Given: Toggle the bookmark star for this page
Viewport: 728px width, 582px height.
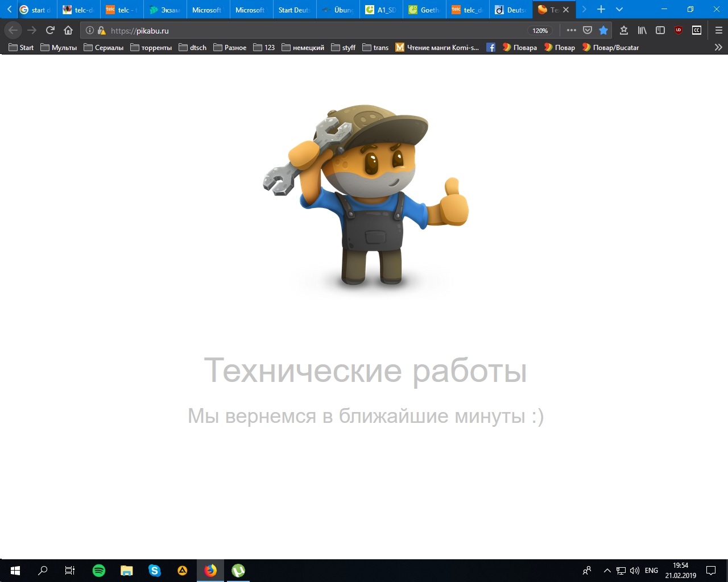Looking at the screenshot, I should [x=603, y=30].
